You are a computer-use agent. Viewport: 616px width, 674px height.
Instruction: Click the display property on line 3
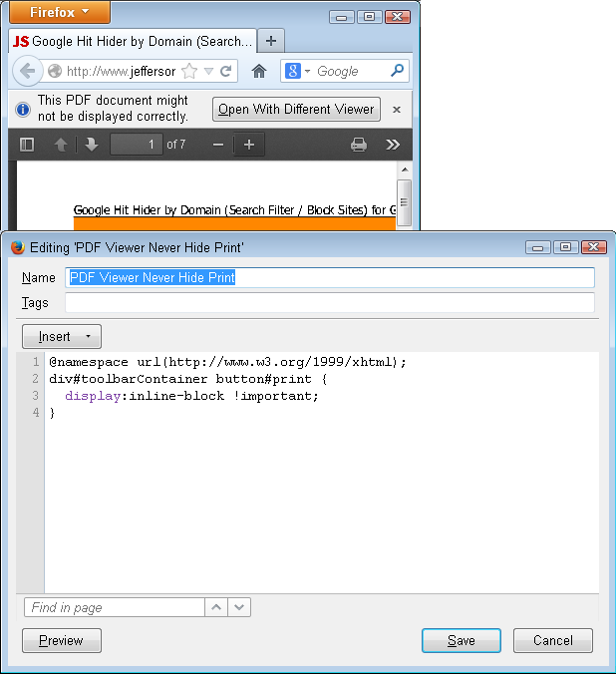(x=93, y=396)
